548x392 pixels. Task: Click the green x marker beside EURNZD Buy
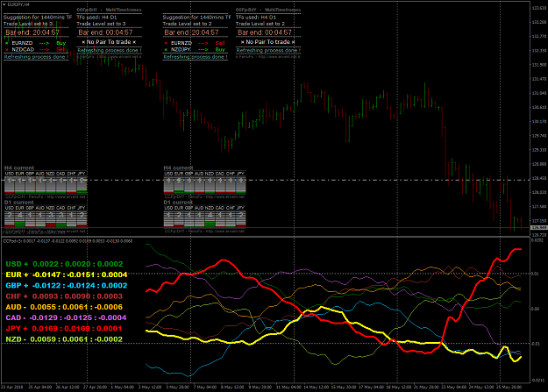point(7,43)
